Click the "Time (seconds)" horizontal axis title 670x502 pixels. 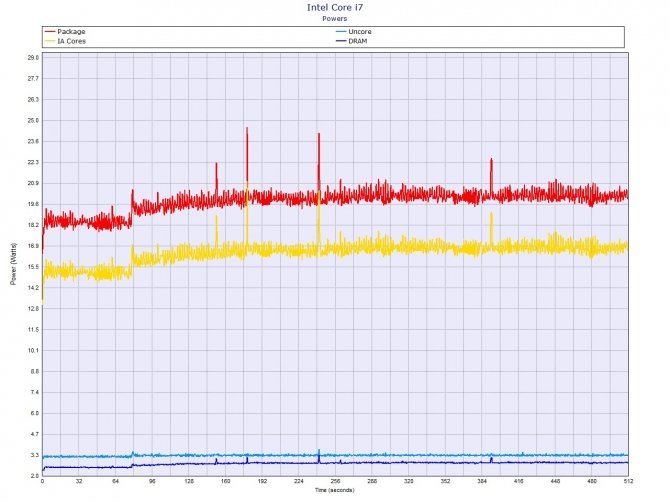pyautogui.click(x=335, y=490)
